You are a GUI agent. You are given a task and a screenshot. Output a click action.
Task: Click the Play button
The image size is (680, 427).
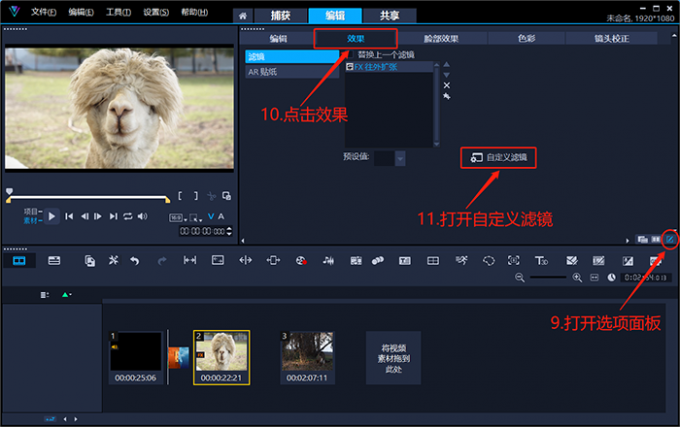tap(52, 216)
